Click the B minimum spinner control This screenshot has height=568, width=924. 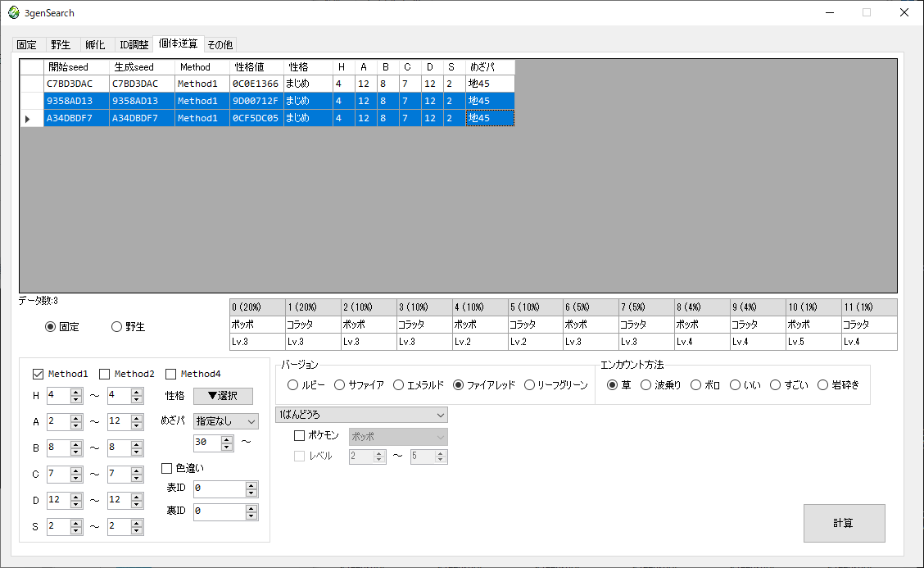[76, 448]
